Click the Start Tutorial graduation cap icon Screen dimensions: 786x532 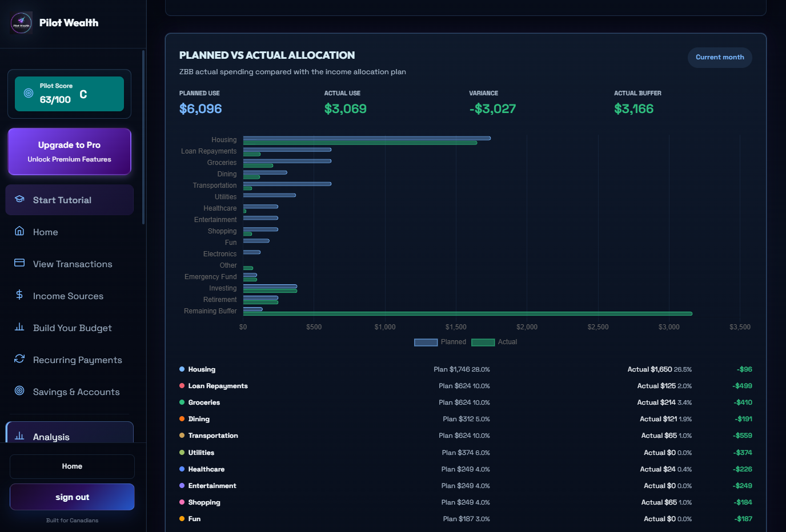tap(19, 199)
